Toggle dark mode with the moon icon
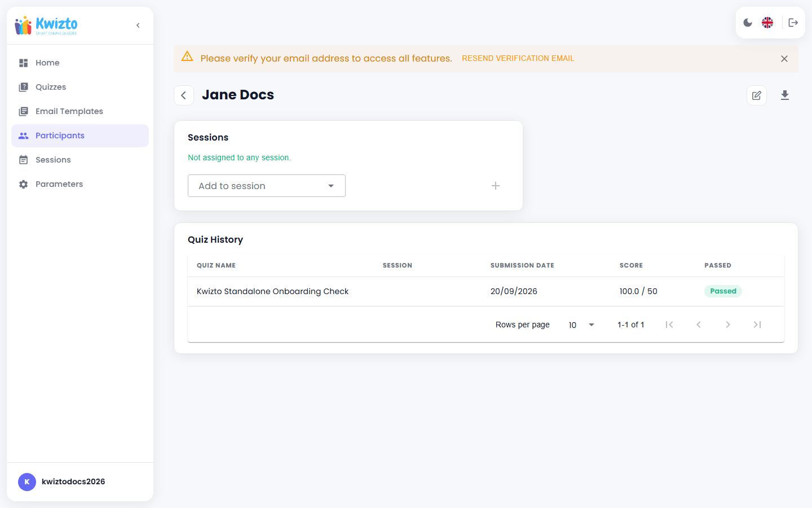 point(748,23)
